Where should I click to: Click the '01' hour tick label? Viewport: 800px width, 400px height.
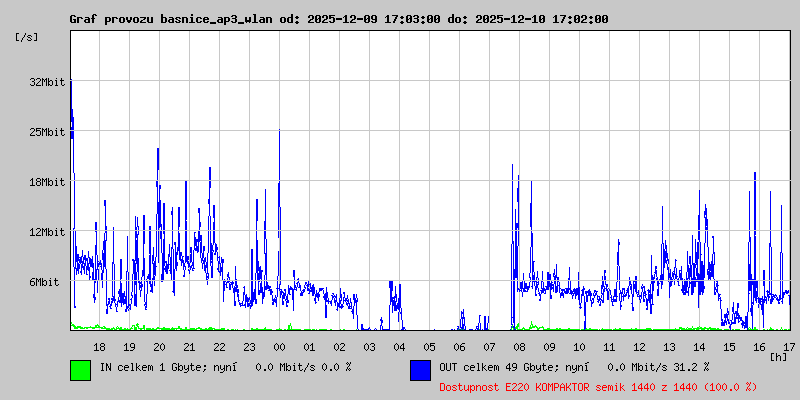pos(310,347)
